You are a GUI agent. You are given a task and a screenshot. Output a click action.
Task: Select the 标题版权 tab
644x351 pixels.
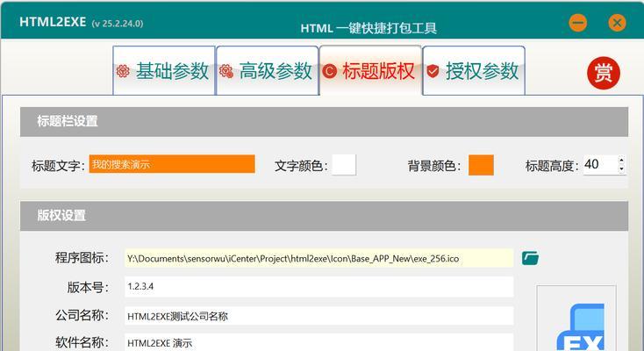pos(370,71)
